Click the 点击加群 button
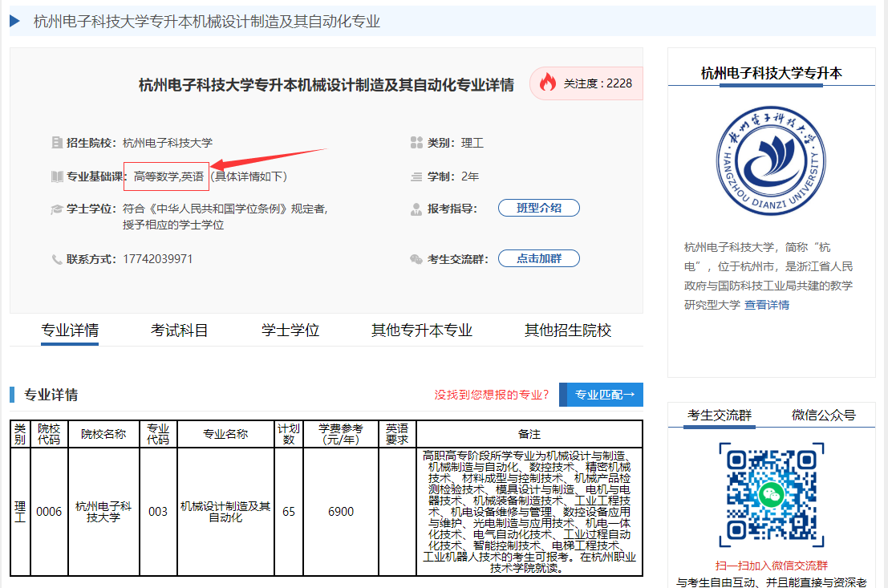Screen dimensions: 888x588 538,258
